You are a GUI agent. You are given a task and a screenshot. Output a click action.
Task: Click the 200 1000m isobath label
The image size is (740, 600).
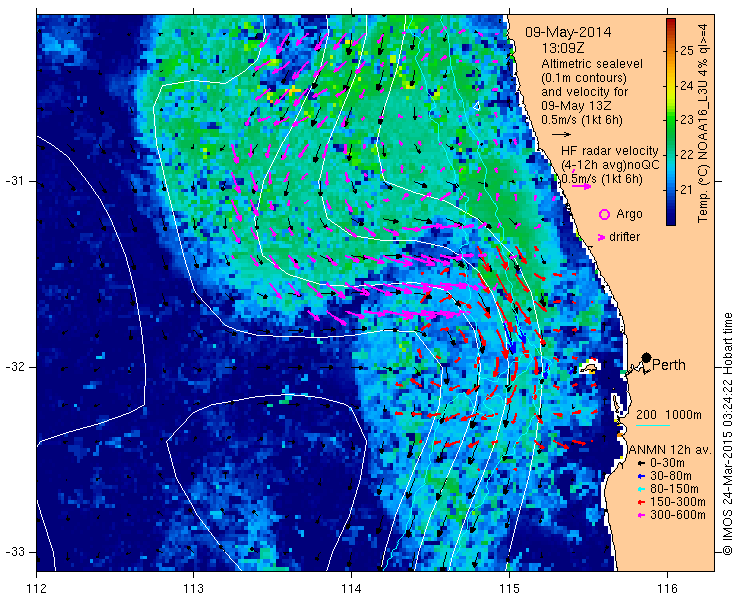click(669, 415)
